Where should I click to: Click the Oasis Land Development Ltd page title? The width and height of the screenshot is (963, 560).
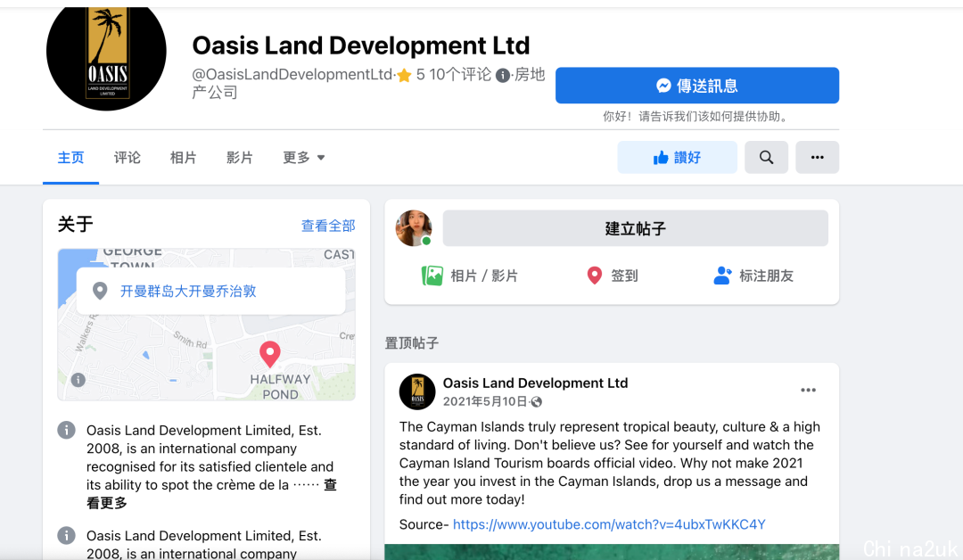361,45
